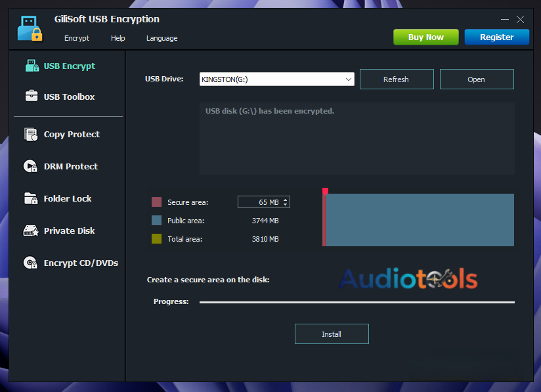Screen dimensions: 541x392
Task: Click the red secure area slider handle
Action: 325,191
